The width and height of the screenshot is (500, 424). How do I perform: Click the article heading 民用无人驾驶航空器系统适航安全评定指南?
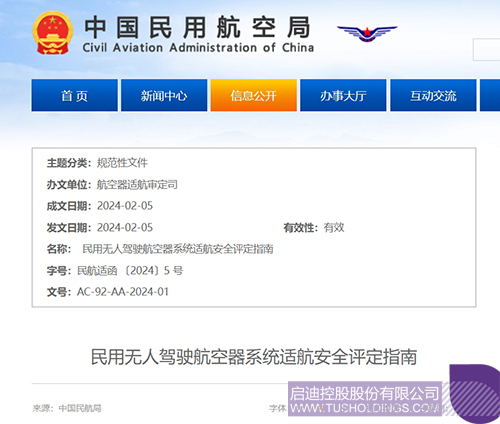pyautogui.click(x=254, y=357)
